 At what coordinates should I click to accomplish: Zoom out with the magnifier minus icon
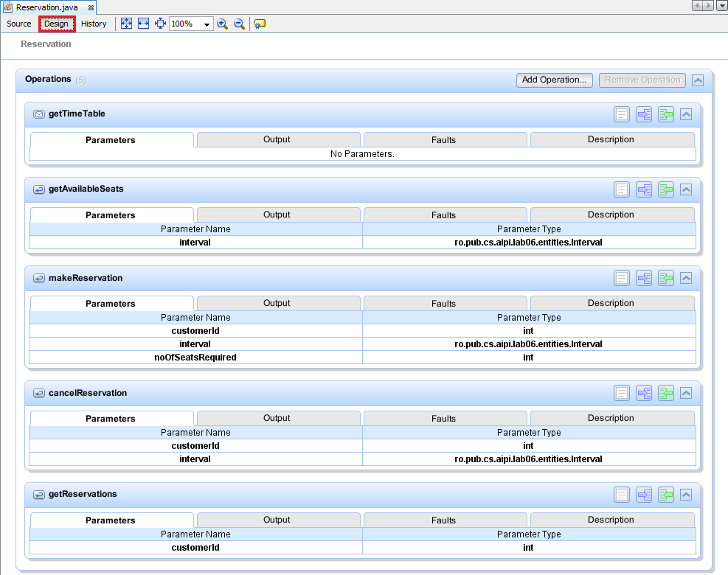(239, 24)
